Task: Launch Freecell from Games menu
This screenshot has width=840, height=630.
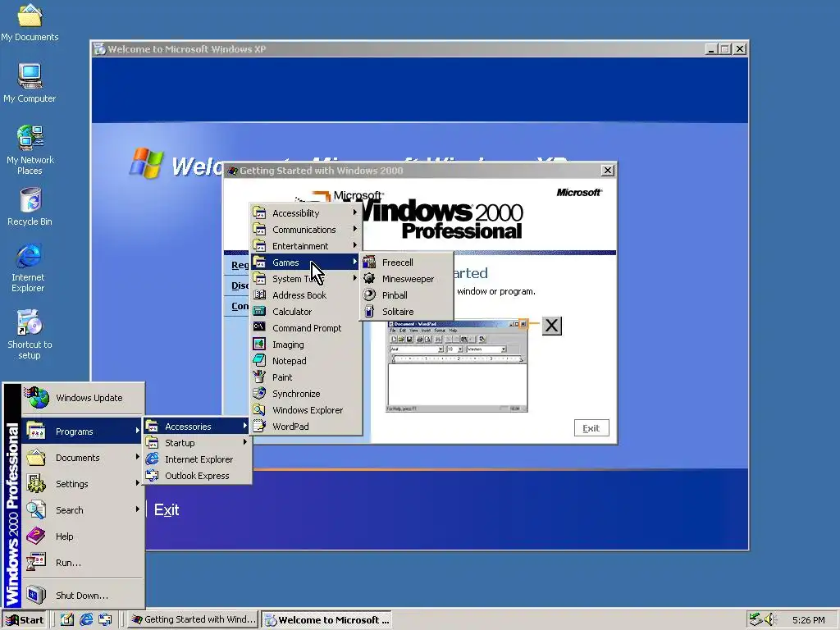Action: pyautogui.click(x=407, y=262)
